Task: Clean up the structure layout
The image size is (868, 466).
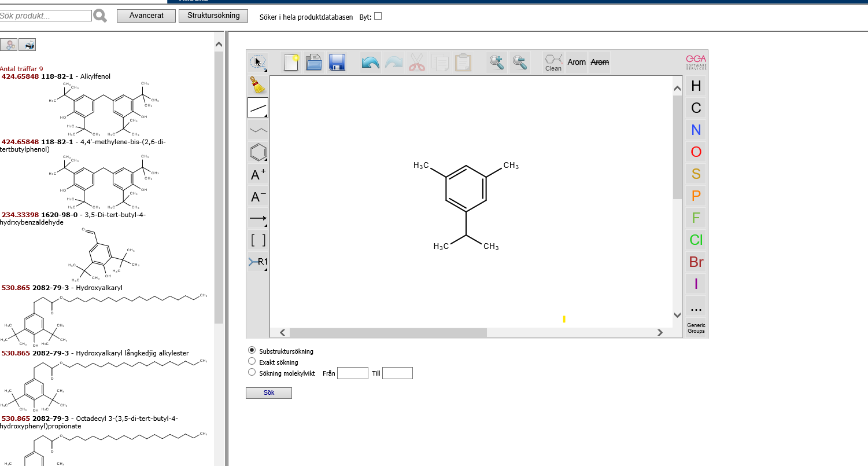Action: (x=553, y=62)
